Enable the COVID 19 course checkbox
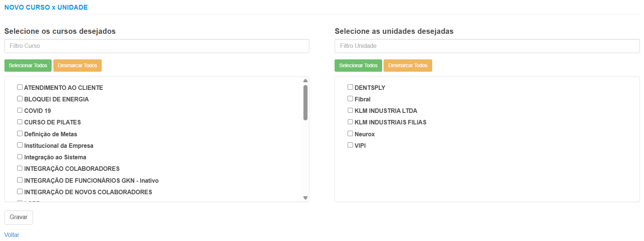This screenshot has width=644, height=241. 20,110
